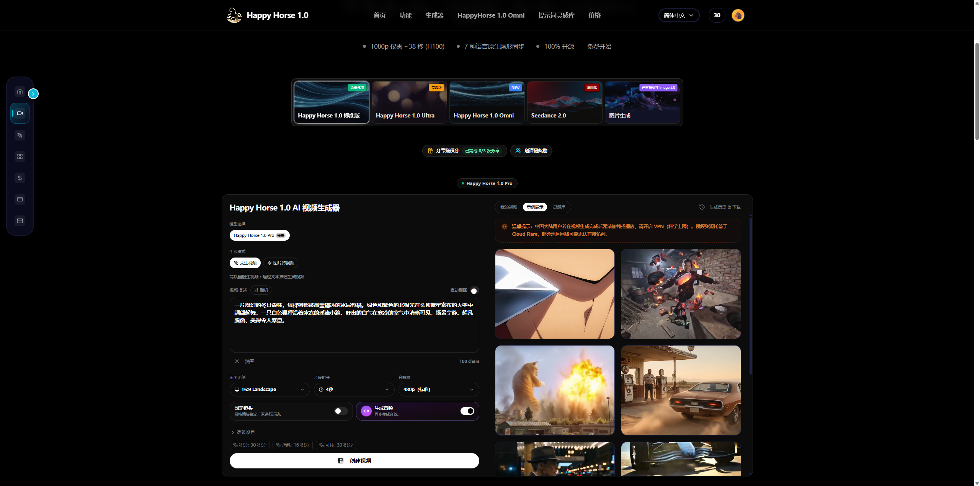Image resolution: width=980 pixels, height=486 pixels.
Task: Click the coin icon beside 积分: 30 积分
Action: (x=235, y=445)
